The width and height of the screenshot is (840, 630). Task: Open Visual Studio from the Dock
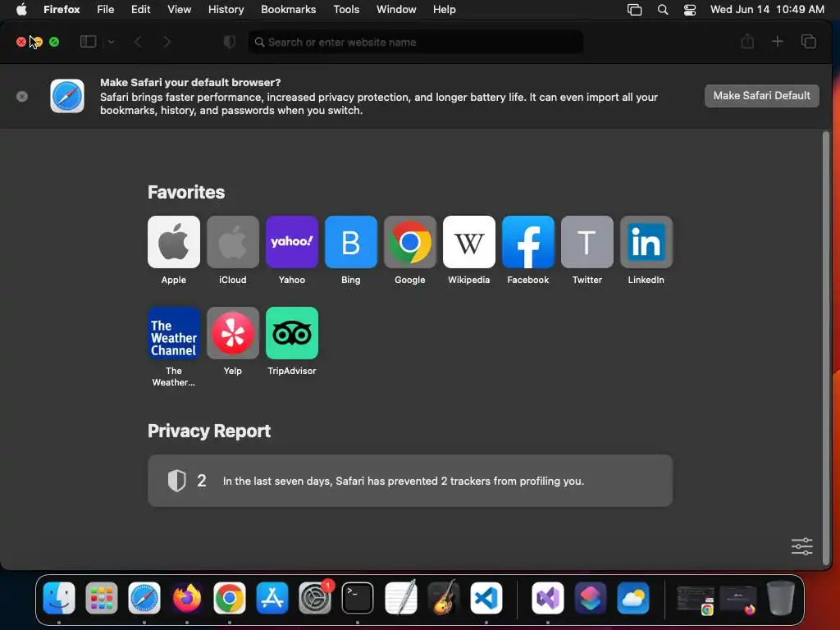click(547, 598)
